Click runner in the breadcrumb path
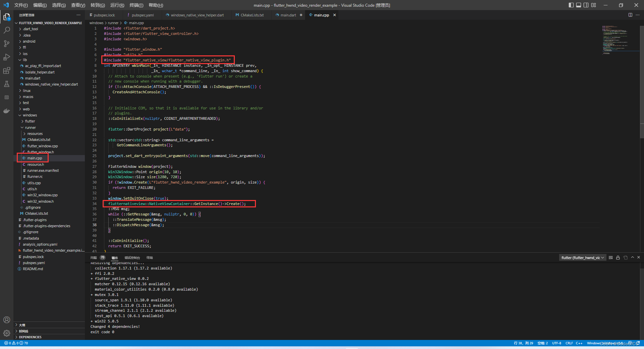This screenshot has height=349, width=644. [113, 23]
